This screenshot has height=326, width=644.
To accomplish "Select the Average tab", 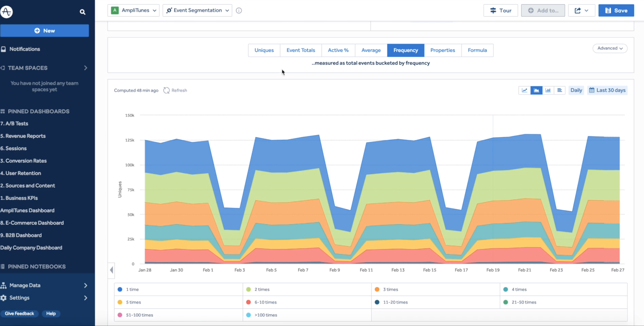I will coord(371,50).
